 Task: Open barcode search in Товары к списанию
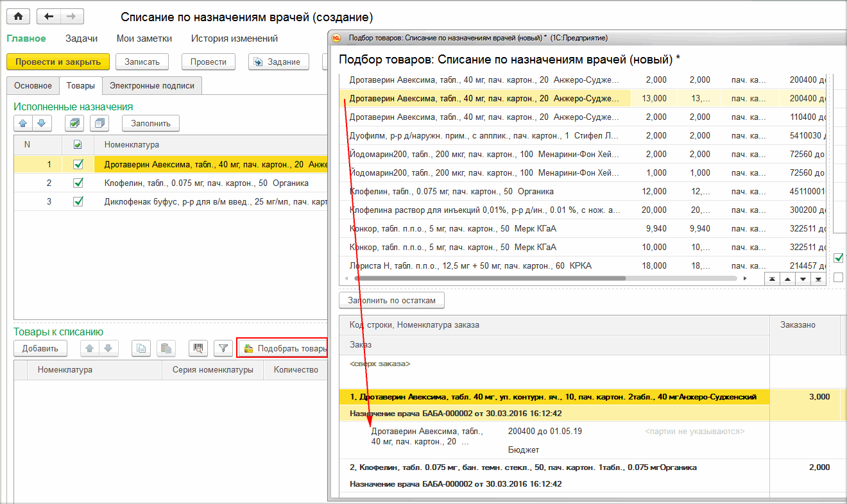click(198, 348)
